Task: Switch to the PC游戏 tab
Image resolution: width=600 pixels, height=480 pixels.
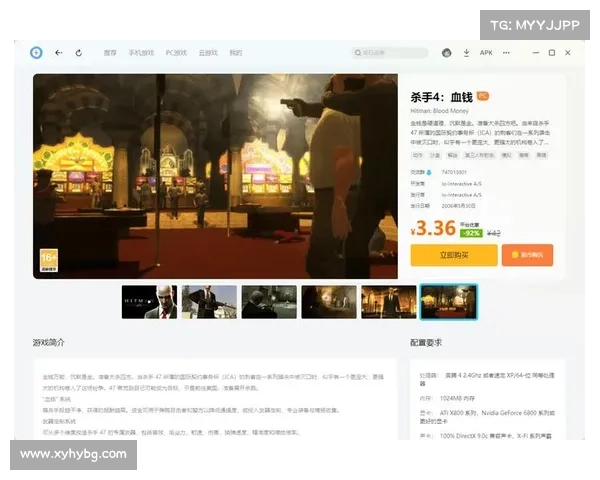Action: coord(176,52)
